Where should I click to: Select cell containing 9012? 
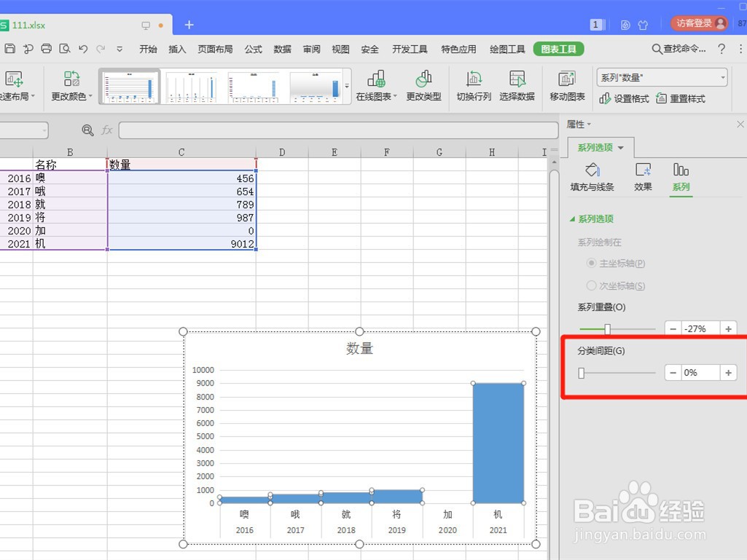[182, 243]
